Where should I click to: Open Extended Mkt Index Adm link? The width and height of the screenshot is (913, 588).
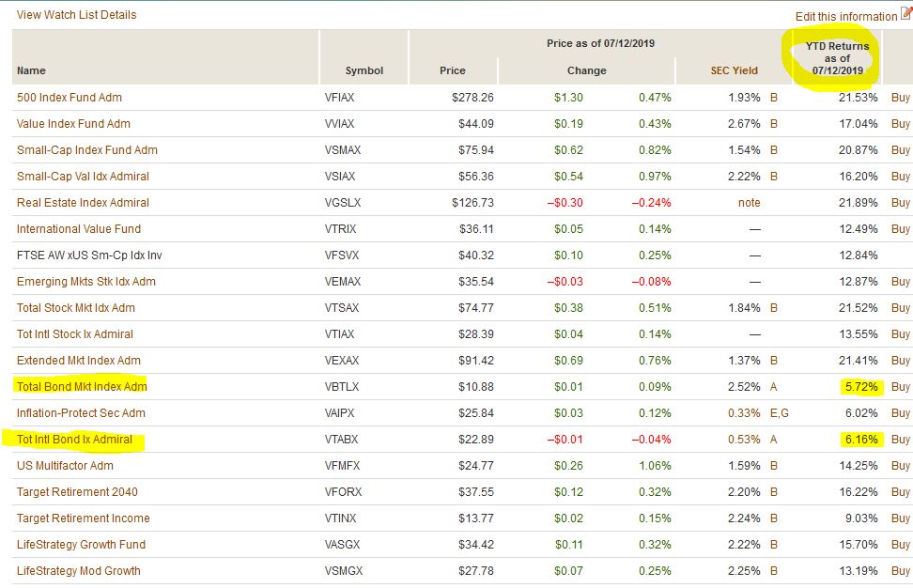79,361
